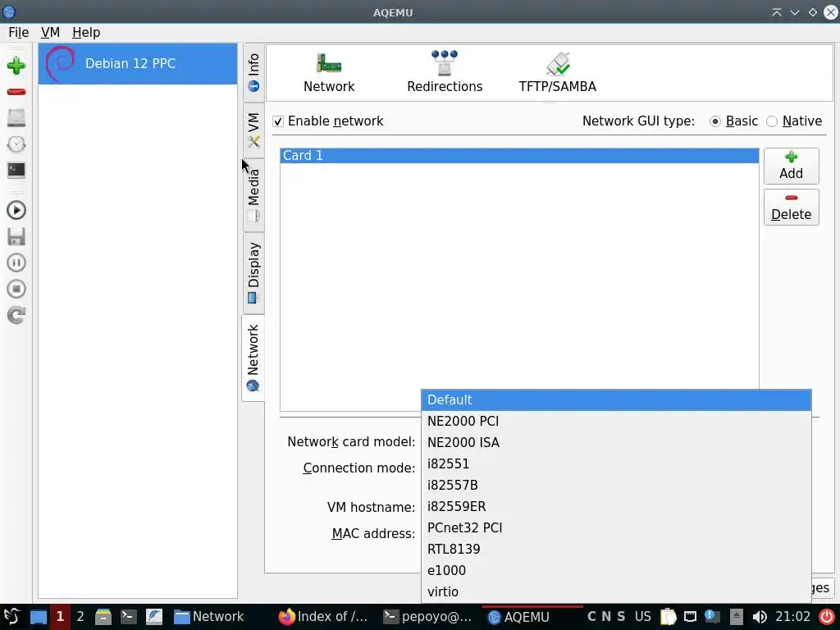Image resolution: width=840 pixels, height=630 pixels.
Task: Switch to the pepoyo terminal window
Action: (428, 617)
